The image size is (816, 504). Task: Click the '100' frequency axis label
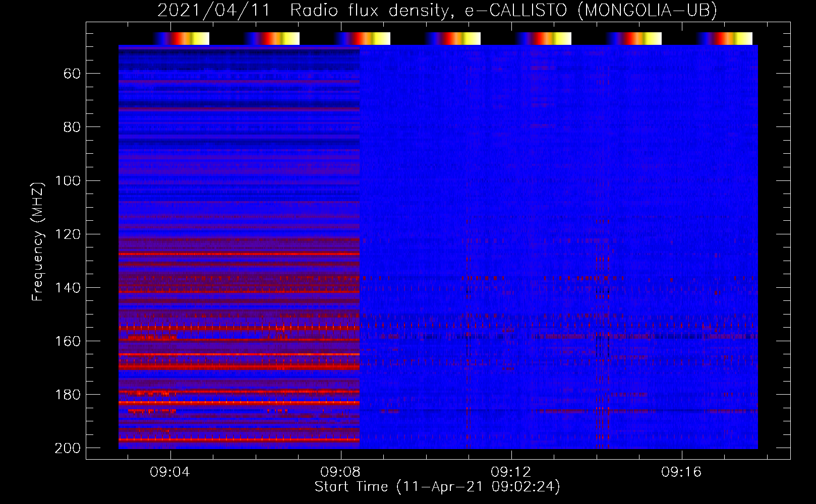[x=68, y=180]
